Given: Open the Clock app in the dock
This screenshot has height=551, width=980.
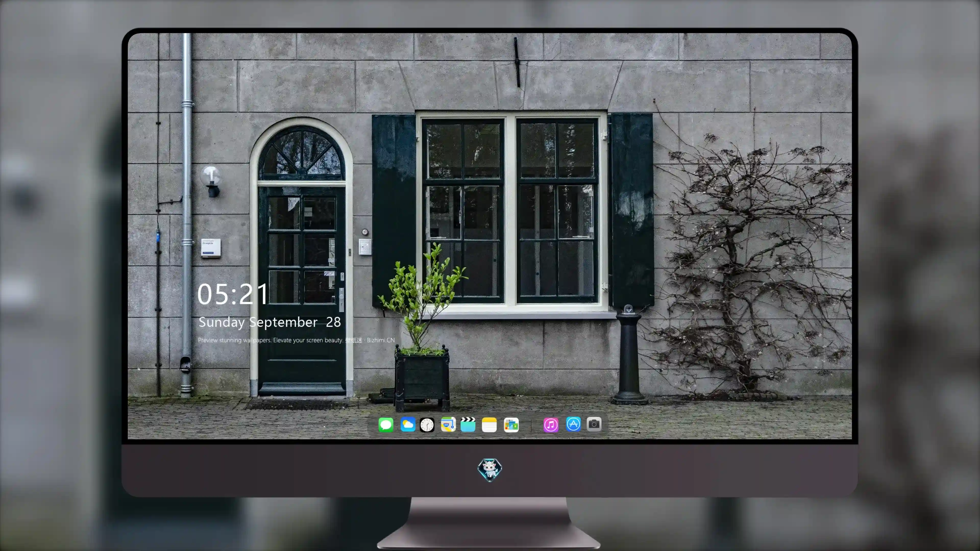Looking at the screenshot, I should (x=427, y=425).
